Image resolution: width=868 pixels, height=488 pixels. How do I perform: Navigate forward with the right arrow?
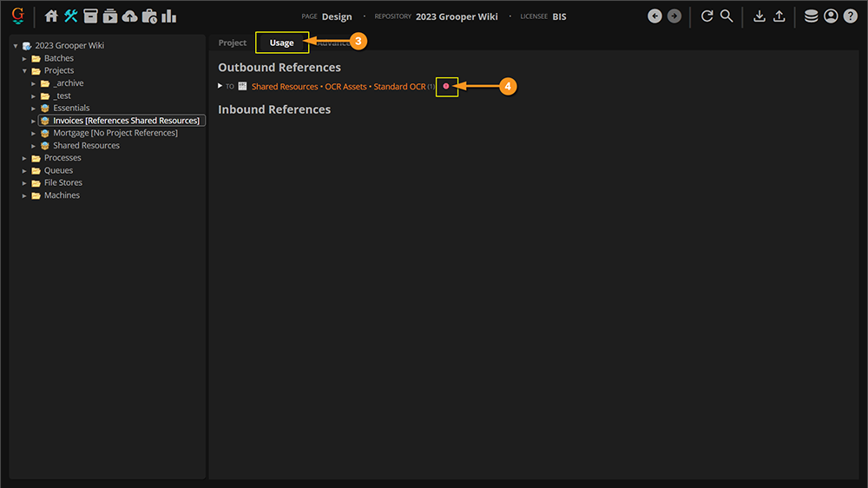(674, 16)
